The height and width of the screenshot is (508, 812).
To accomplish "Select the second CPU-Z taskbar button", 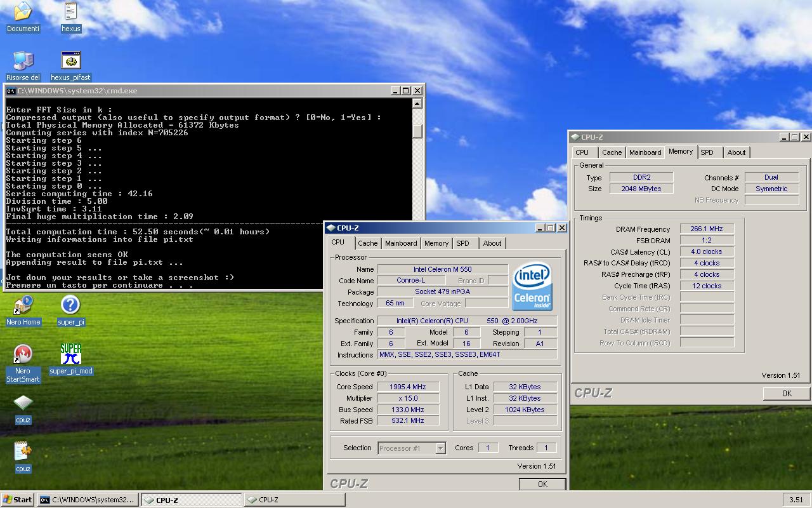I will point(294,500).
